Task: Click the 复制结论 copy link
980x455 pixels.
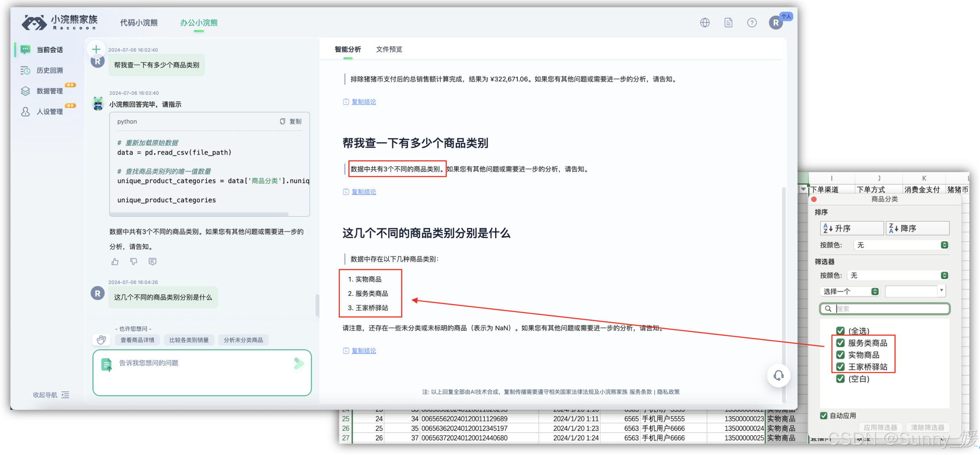Action: (363, 101)
